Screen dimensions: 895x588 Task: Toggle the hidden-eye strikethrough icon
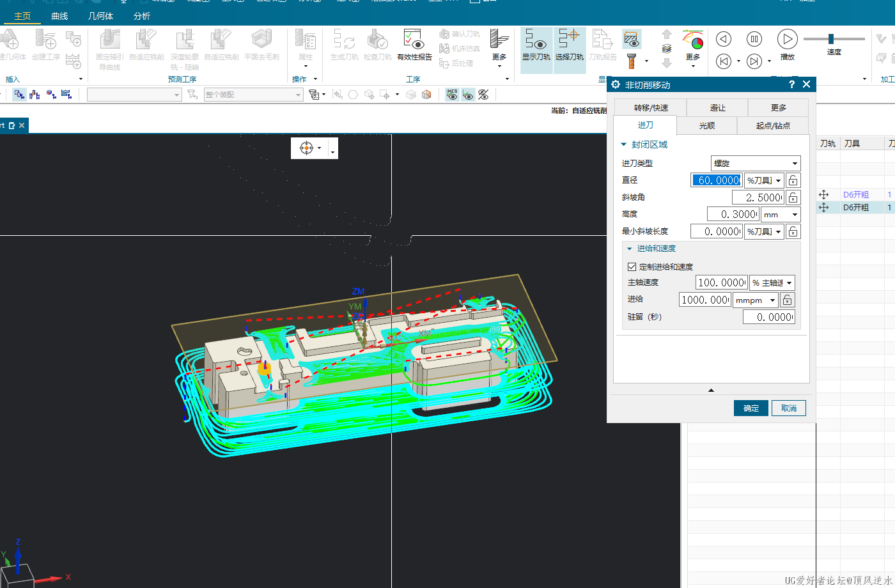pyautogui.click(x=483, y=95)
